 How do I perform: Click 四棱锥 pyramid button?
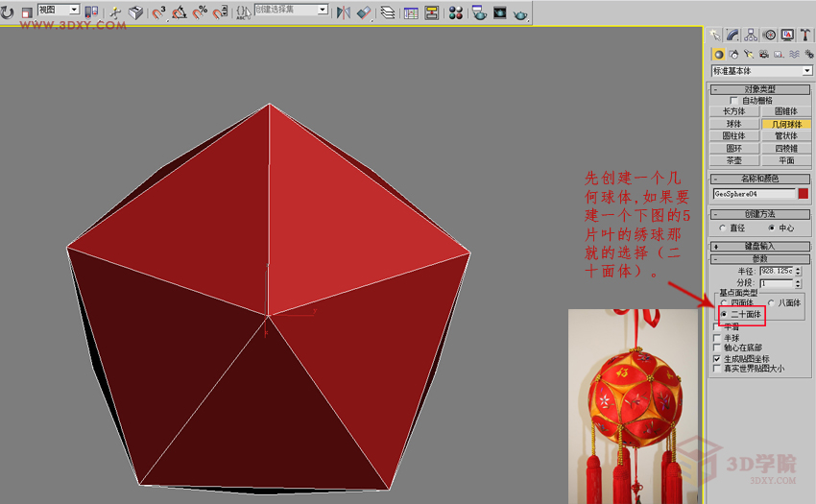pos(786,149)
